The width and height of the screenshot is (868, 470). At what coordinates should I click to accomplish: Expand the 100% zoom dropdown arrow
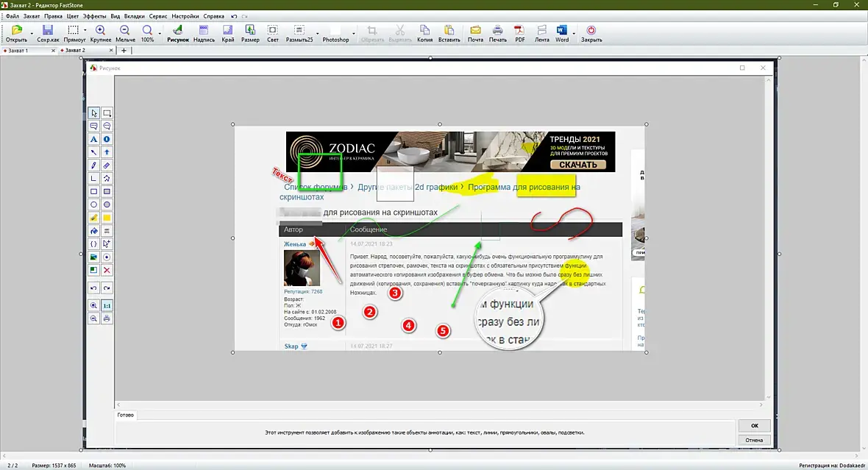160,34
